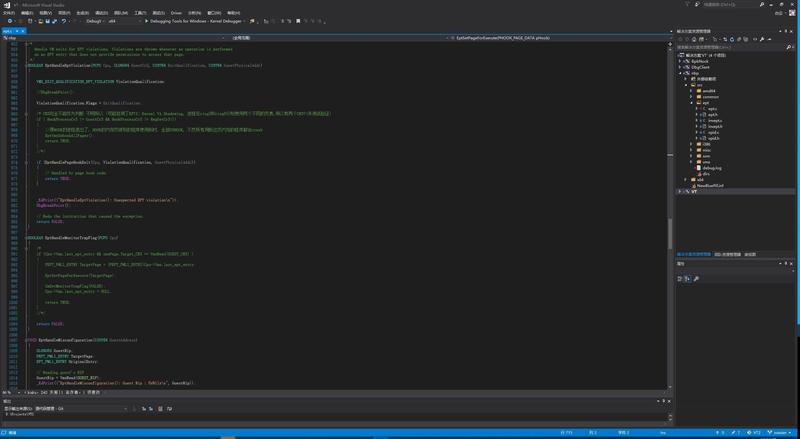Open the x64 platform dropdown

pyautogui.click(x=124, y=21)
